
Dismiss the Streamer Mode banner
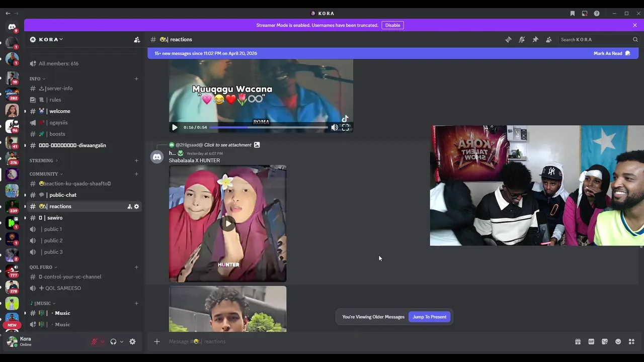(635, 25)
